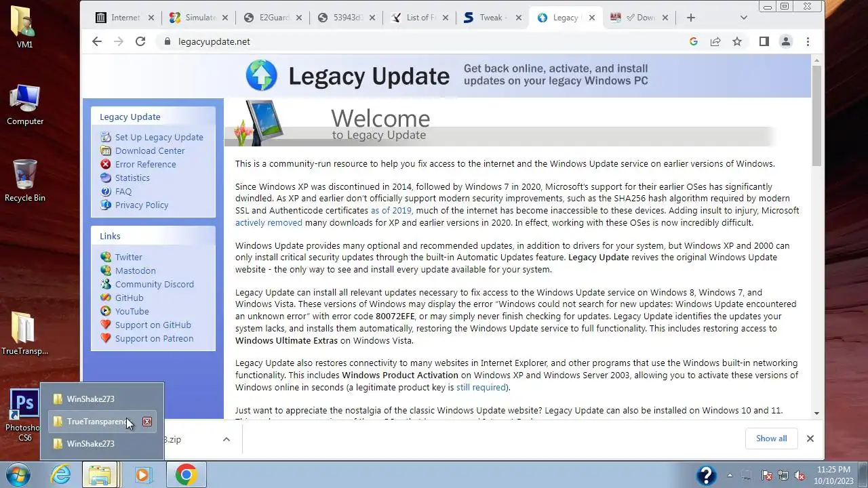Open a new tab with the plus button
Image resolution: width=868 pixels, height=488 pixels.
pos(691,18)
